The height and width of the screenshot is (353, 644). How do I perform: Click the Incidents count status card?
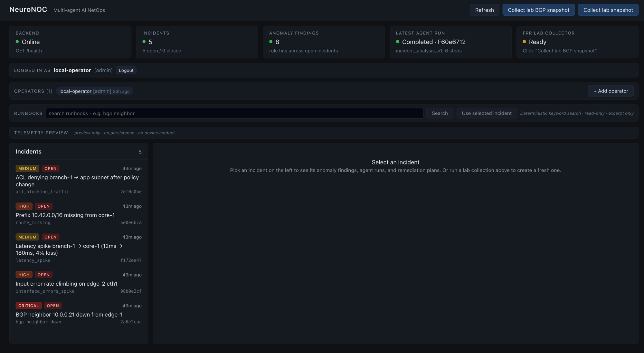pyautogui.click(x=197, y=42)
